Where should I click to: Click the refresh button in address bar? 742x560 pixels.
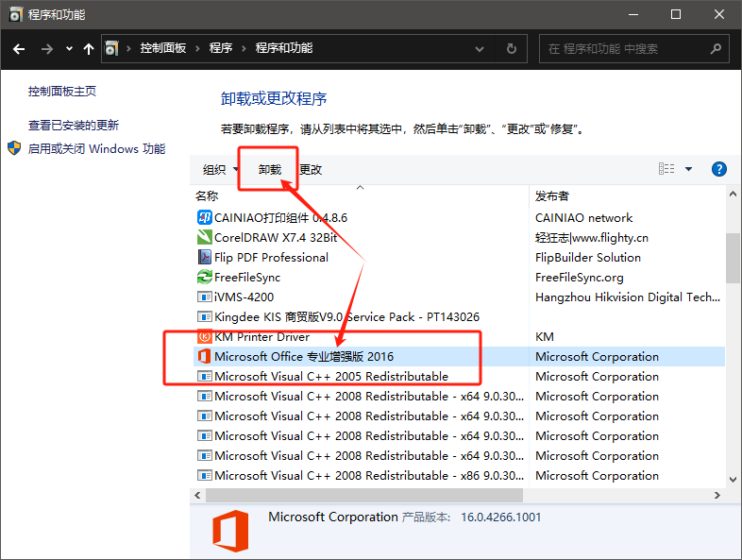[511, 49]
